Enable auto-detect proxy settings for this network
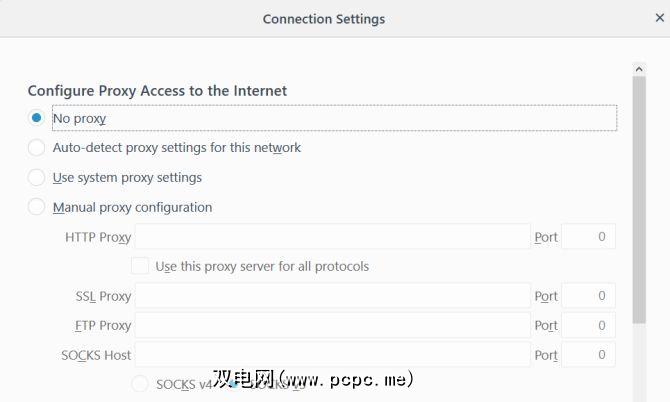This screenshot has height=402, width=670. pyautogui.click(x=37, y=148)
